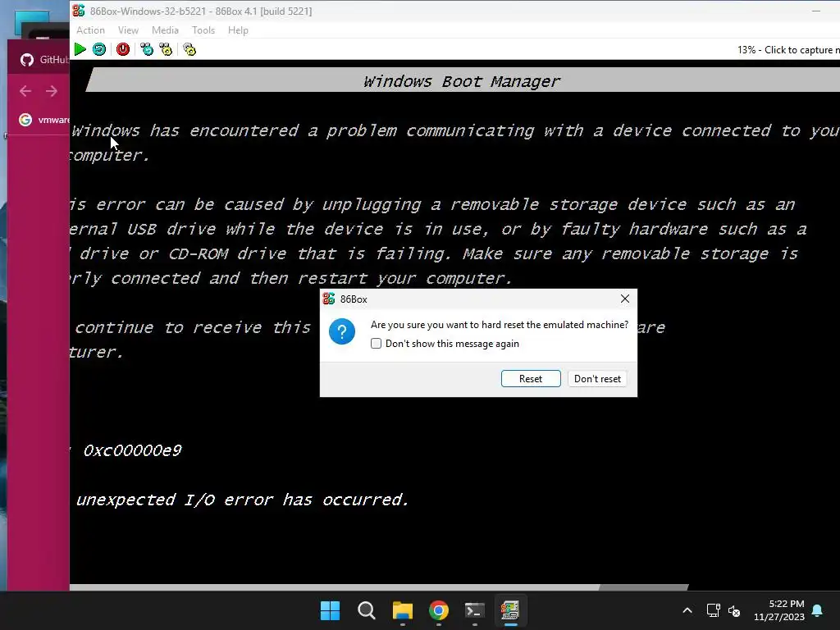Click the Ctrl+Alt+Esc toolbar icon
The width and height of the screenshot is (840, 630).
(166, 49)
